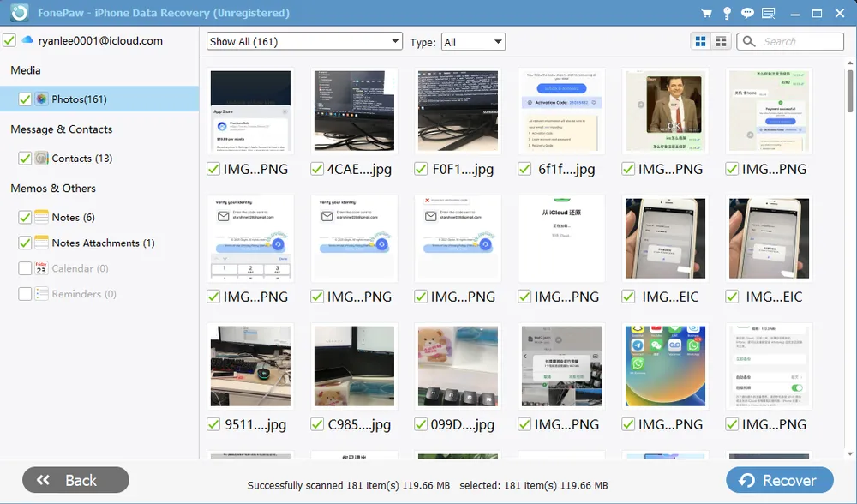This screenshot has width=857, height=504.
Task: Select Contacts (13) category
Action: click(82, 158)
